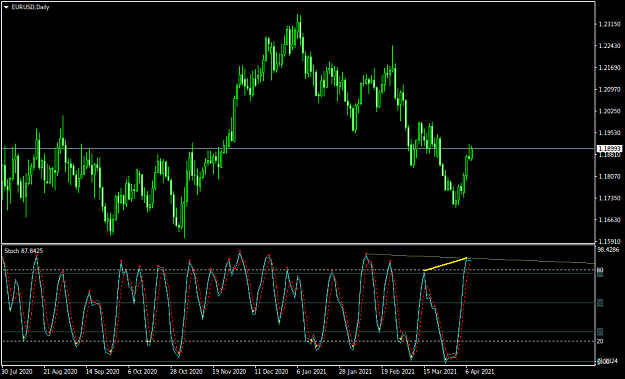Click the 1.17350 price axis label
625x379 pixels.
610,198
